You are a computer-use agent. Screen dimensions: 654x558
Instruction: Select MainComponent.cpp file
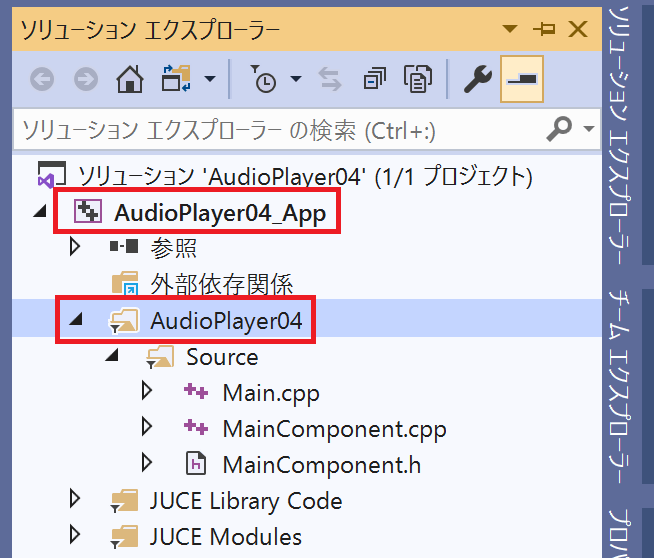pyautogui.click(x=335, y=429)
